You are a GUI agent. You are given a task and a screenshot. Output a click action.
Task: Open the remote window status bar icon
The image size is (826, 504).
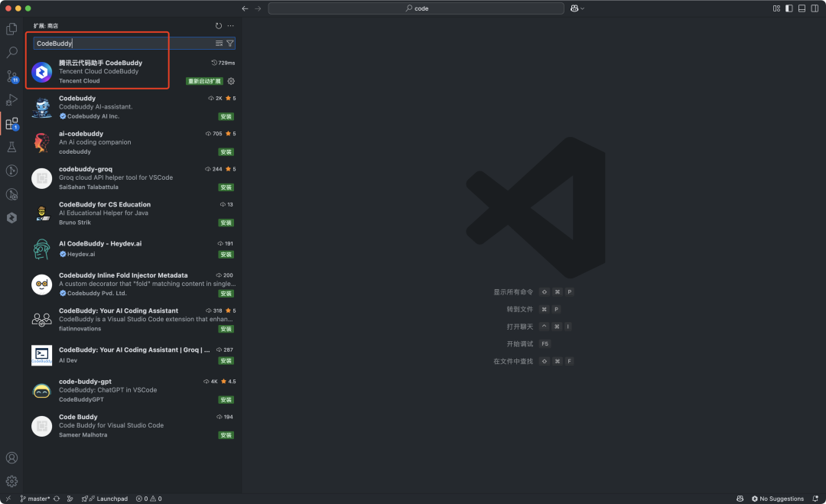[x=8, y=498]
